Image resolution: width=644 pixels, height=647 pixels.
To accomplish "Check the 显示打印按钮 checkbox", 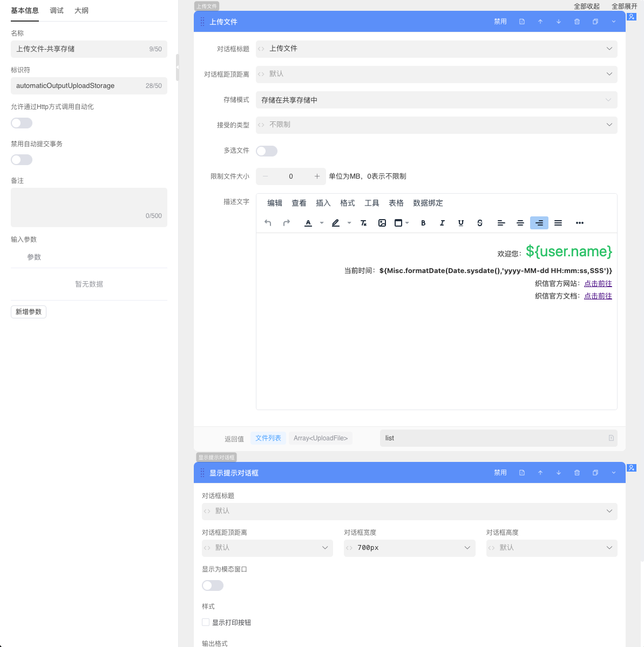I will pyautogui.click(x=206, y=622).
